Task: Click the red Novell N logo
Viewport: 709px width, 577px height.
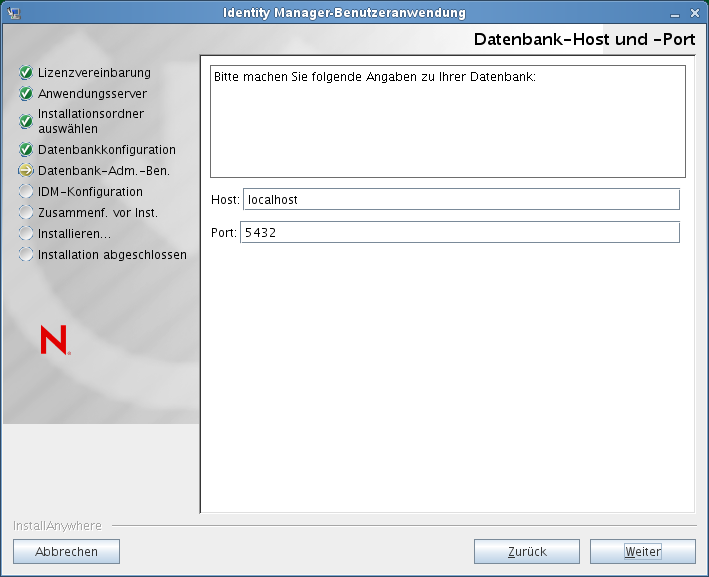Action: (x=55, y=340)
